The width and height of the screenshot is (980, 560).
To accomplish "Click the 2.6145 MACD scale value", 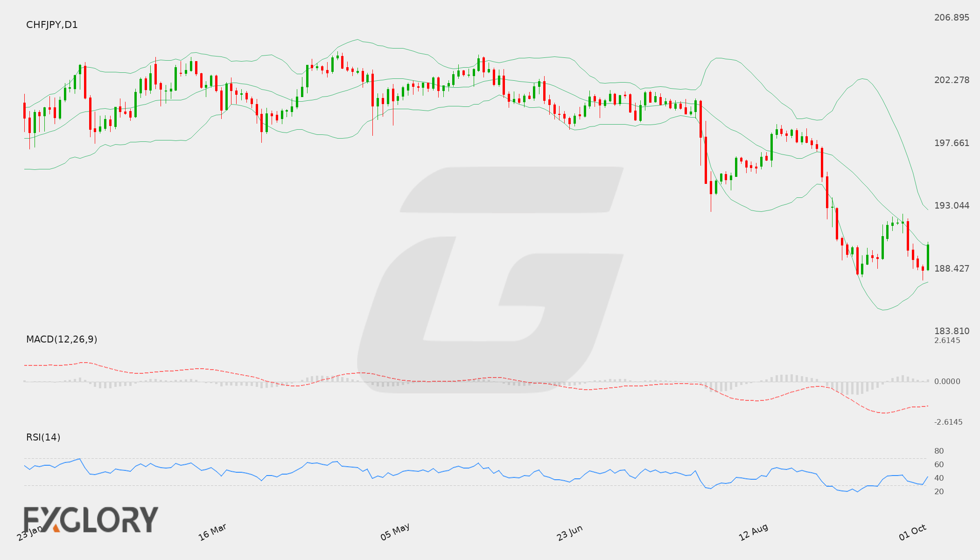I will click(947, 340).
